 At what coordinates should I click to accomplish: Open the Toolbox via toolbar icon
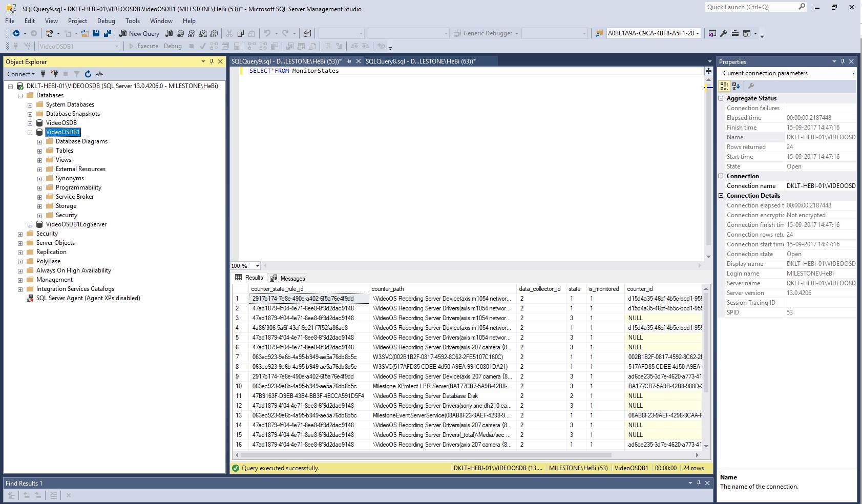coord(735,33)
